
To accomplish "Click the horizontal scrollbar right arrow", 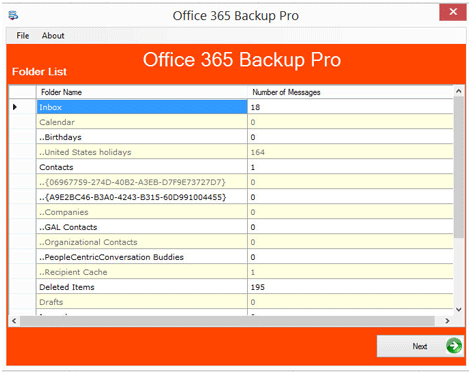I will tap(447, 321).
